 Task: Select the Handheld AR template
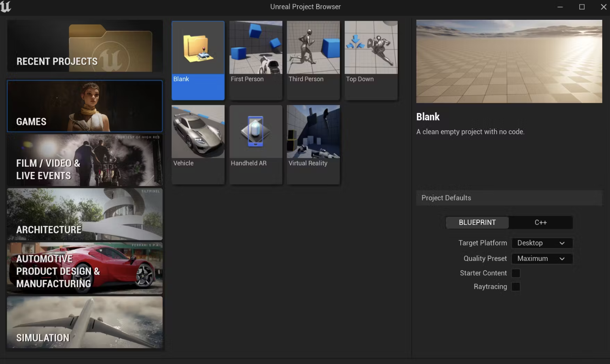tap(256, 144)
